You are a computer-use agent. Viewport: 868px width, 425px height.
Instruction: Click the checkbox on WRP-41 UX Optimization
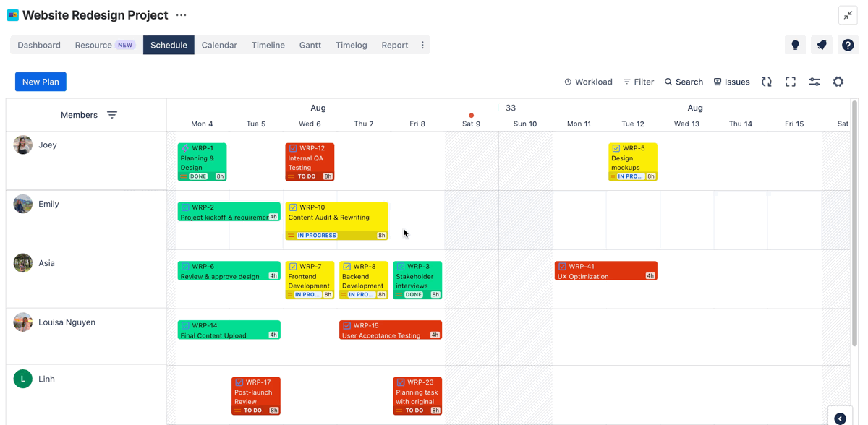[562, 266]
